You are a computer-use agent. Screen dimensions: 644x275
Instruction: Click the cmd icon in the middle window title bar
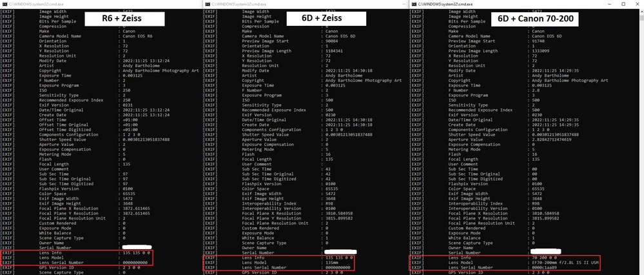point(208,4)
